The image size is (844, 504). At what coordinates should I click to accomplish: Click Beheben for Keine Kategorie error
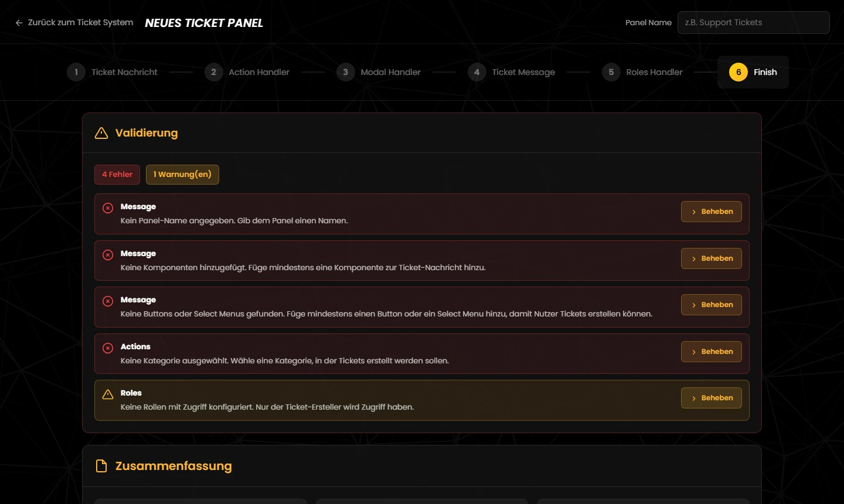712,352
